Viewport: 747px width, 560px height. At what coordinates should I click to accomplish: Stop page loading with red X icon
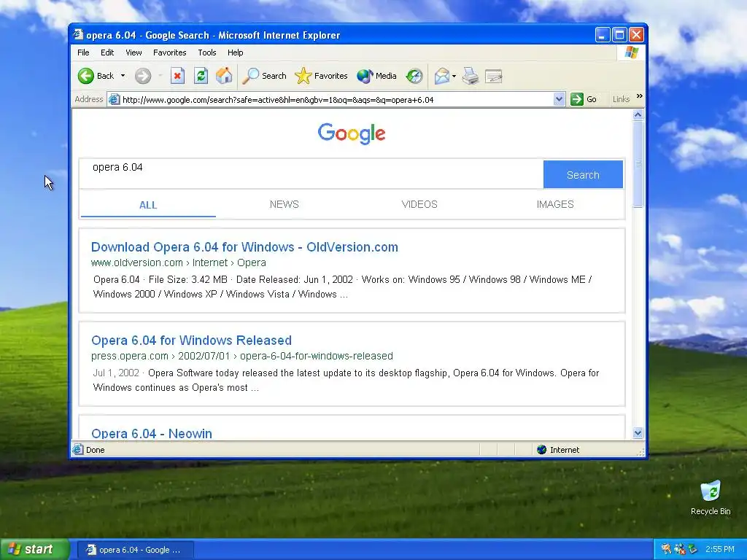tap(178, 76)
